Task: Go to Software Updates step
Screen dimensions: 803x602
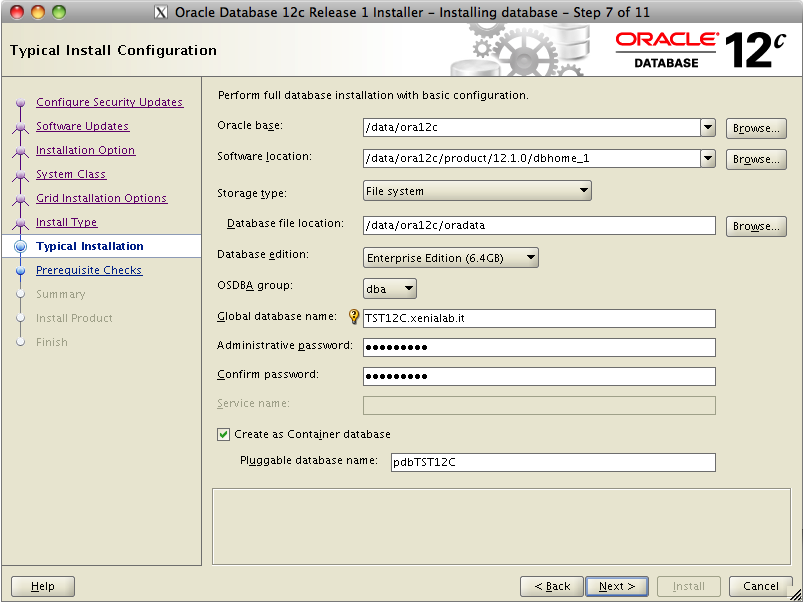Action: tap(82, 126)
